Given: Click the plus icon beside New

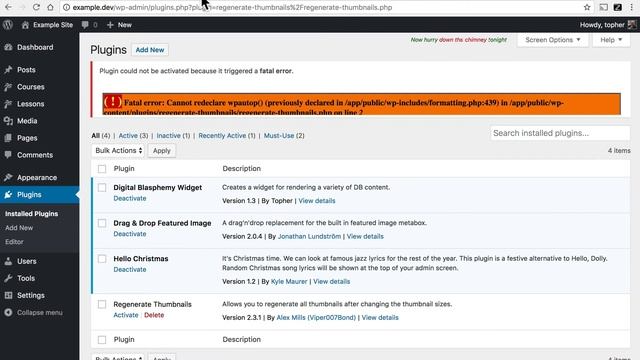Looking at the screenshot, I should [x=110, y=25].
